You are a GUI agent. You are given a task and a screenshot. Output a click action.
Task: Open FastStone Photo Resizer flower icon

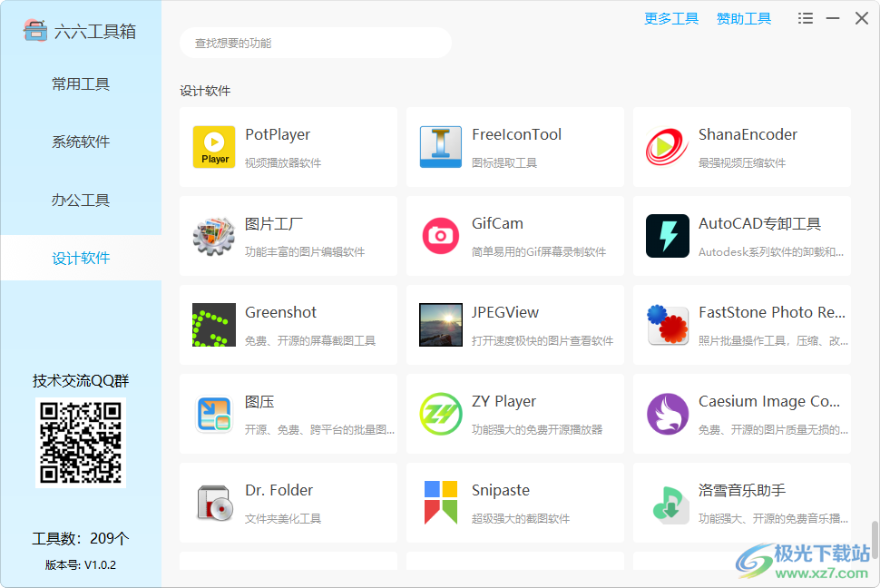coord(668,325)
